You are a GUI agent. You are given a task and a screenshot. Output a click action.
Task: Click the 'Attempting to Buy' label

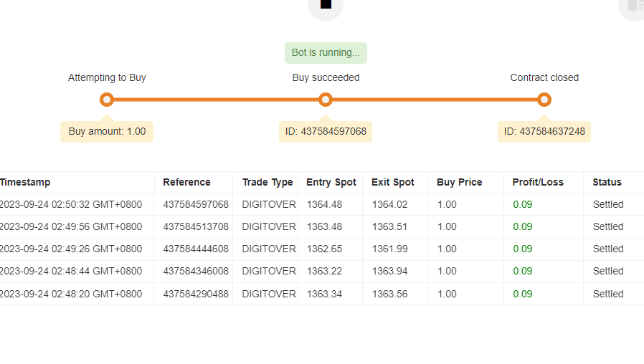pyautogui.click(x=107, y=77)
